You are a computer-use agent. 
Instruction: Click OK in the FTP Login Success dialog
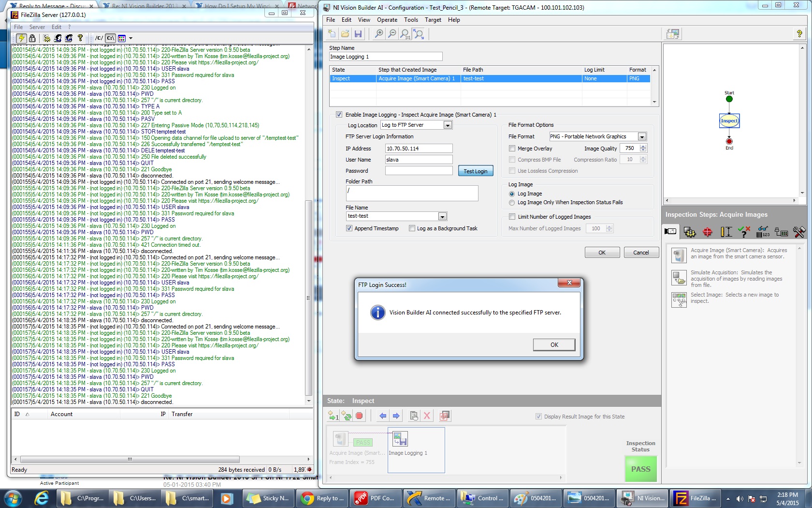click(554, 345)
